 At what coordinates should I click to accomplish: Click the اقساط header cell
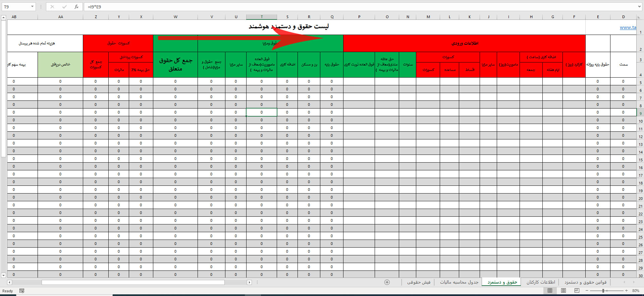point(469,70)
